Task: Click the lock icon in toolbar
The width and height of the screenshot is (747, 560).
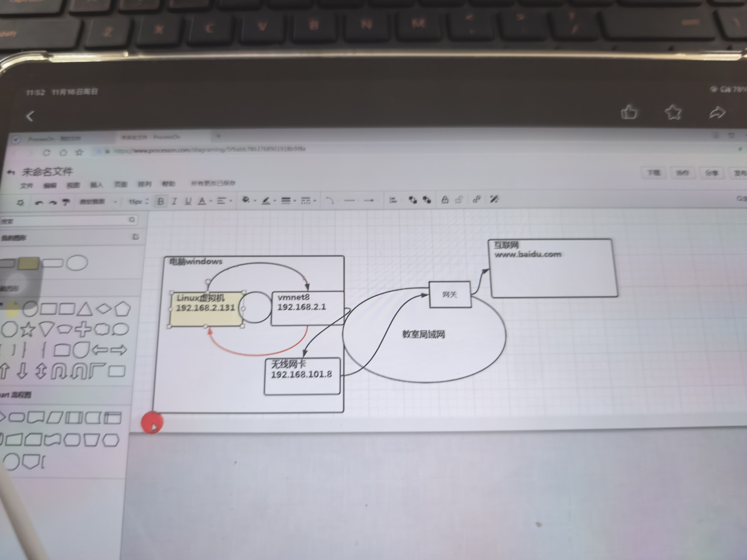Action: [x=445, y=200]
